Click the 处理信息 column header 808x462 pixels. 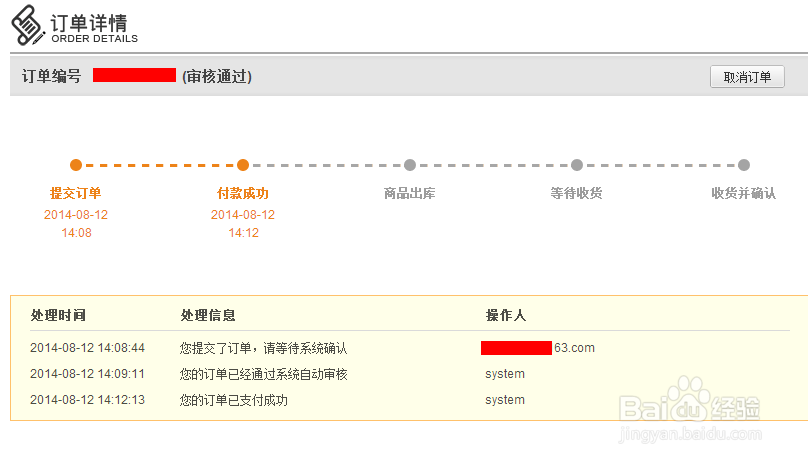[x=208, y=315]
